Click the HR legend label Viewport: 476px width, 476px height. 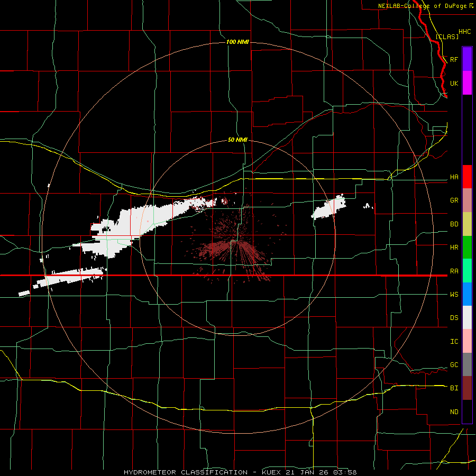[x=454, y=248]
